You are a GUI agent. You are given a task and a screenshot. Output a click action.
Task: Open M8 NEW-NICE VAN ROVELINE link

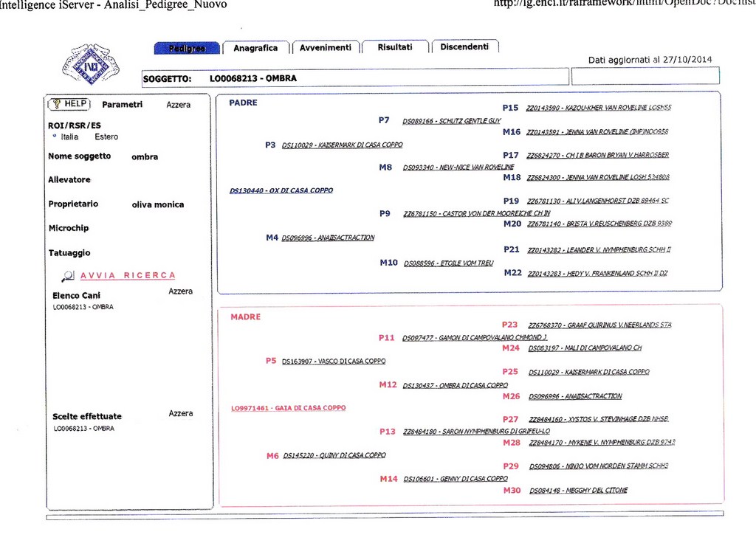tap(458, 167)
